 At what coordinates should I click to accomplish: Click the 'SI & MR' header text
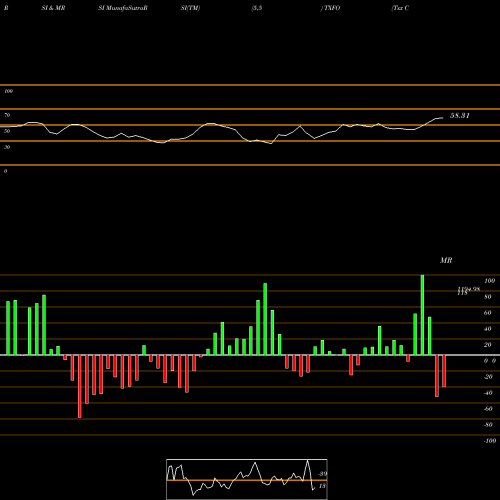click(53, 8)
